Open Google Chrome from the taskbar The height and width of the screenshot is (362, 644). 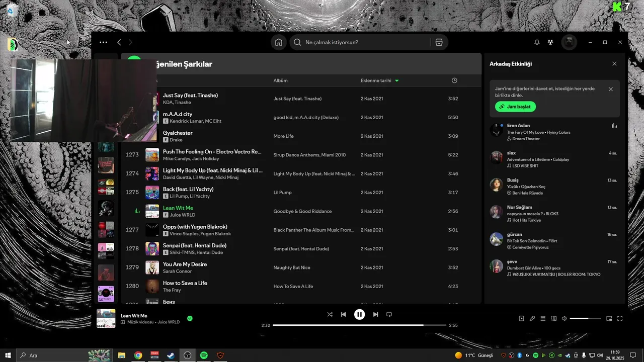pos(138,355)
